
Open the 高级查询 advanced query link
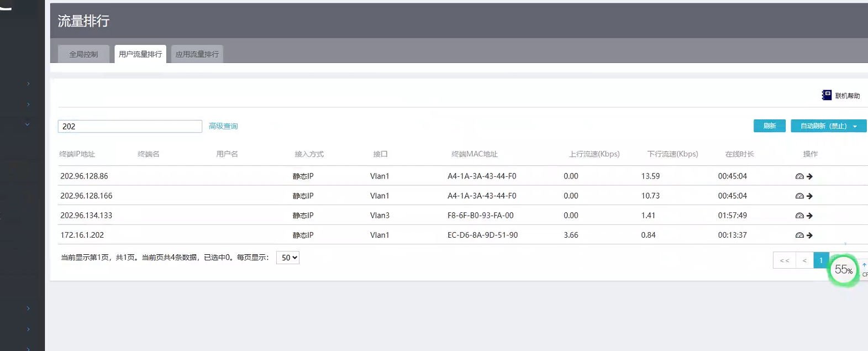click(223, 126)
